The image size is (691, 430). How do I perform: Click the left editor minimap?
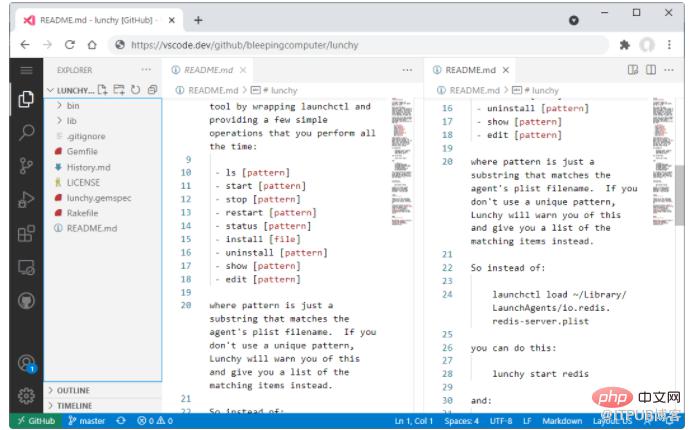point(401,161)
